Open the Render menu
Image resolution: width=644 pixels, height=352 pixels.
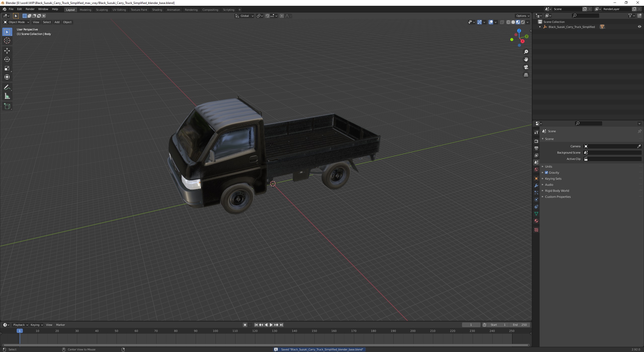coord(30,9)
